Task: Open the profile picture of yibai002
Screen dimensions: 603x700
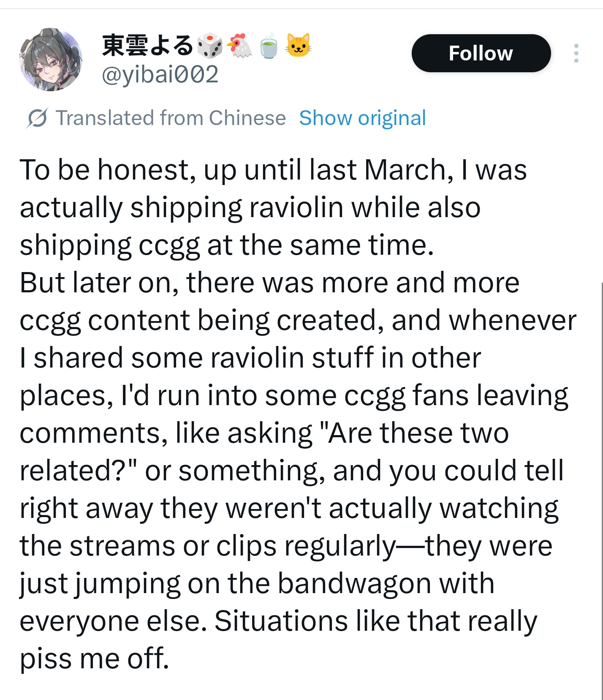Action: (x=51, y=60)
